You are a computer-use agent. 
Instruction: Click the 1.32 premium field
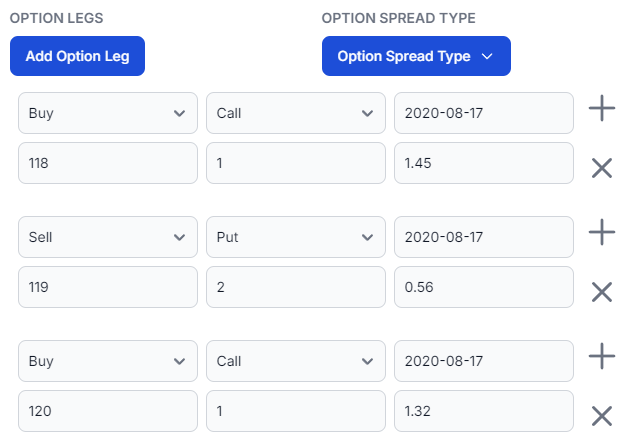pyautogui.click(x=484, y=411)
